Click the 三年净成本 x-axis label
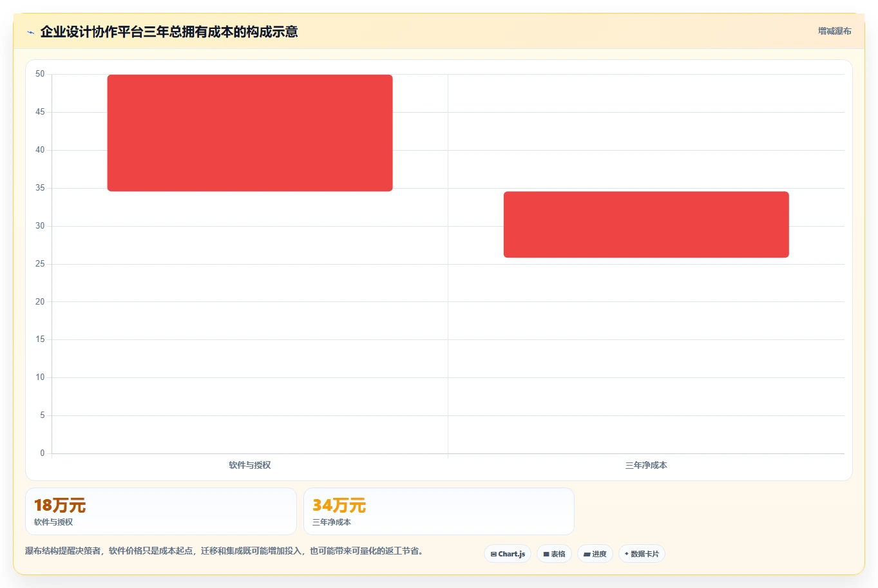This screenshot has width=878, height=588. (x=646, y=465)
